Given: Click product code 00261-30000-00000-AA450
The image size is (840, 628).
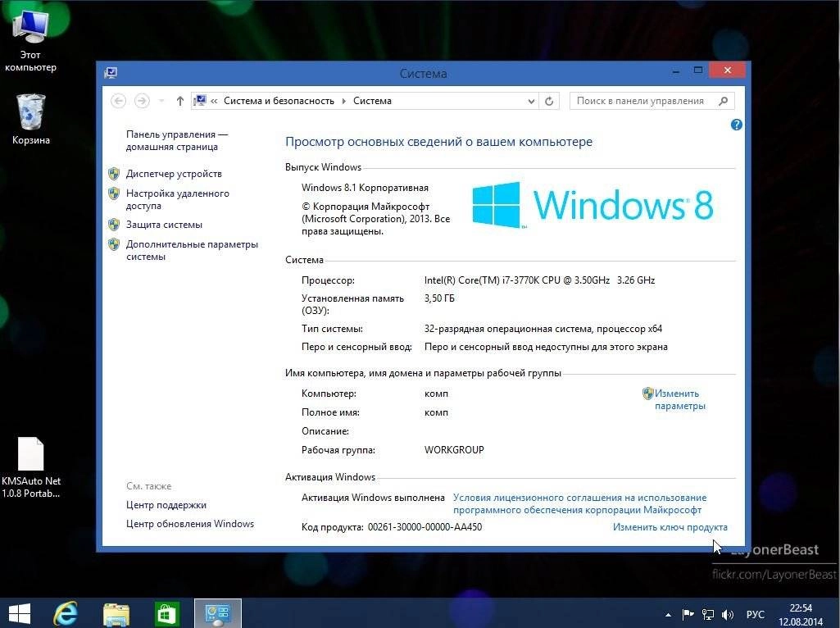Looking at the screenshot, I should (x=425, y=526).
